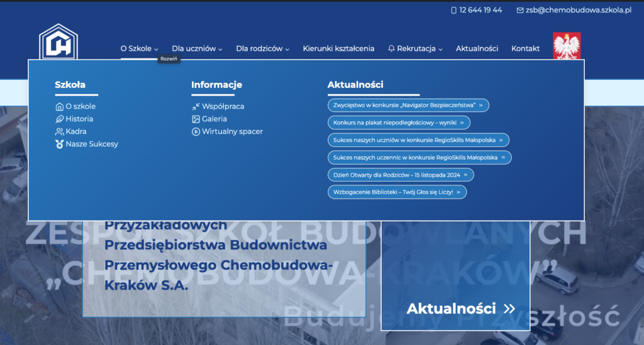Image resolution: width=644 pixels, height=345 pixels.
Task: Open Konkurs na plakat niepodległościowy news pill
Action: (x=399, y=123)
